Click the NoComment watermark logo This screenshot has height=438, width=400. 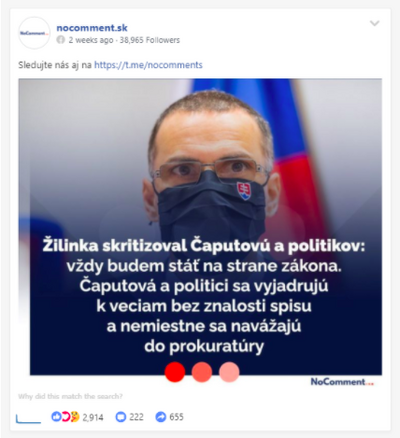pos(342,382)
